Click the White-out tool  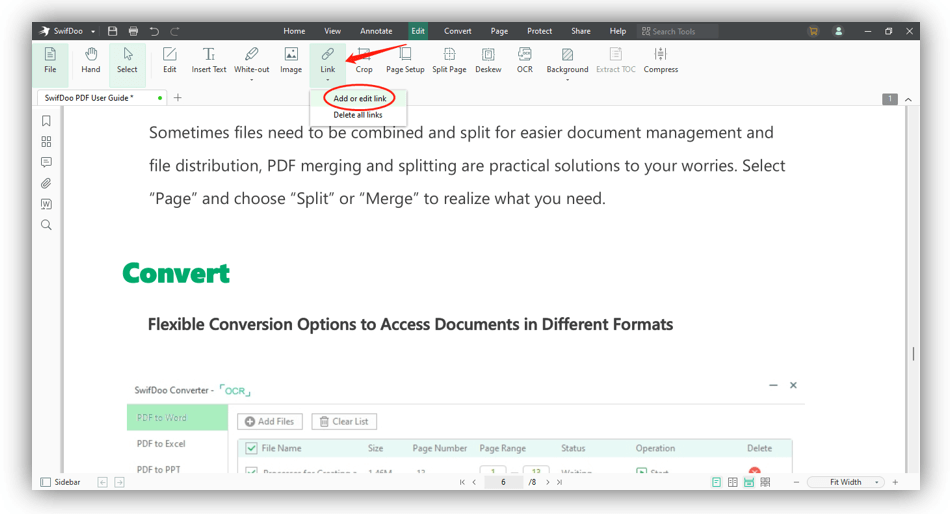(x=251, y=60)
